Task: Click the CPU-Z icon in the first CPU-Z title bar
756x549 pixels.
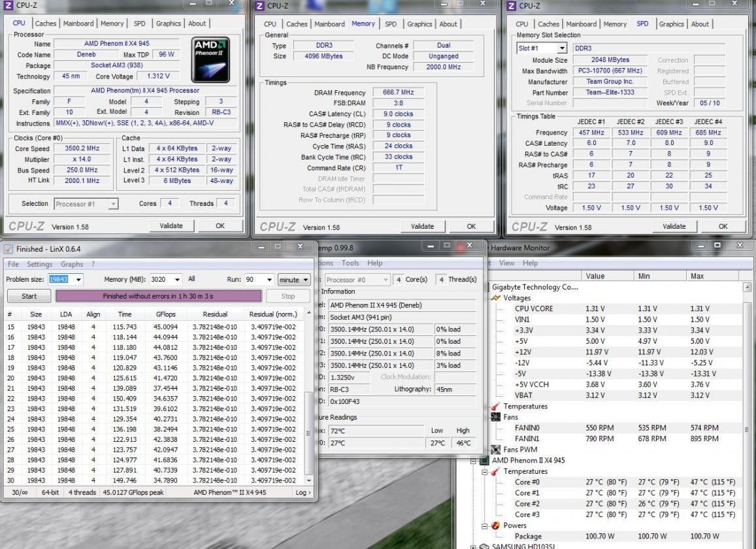Action: point(8,5)
